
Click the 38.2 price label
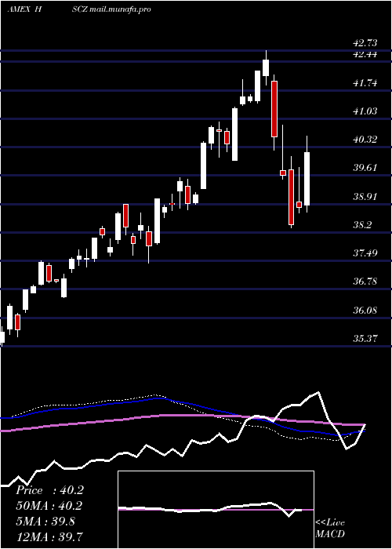(x=362, y=225)
